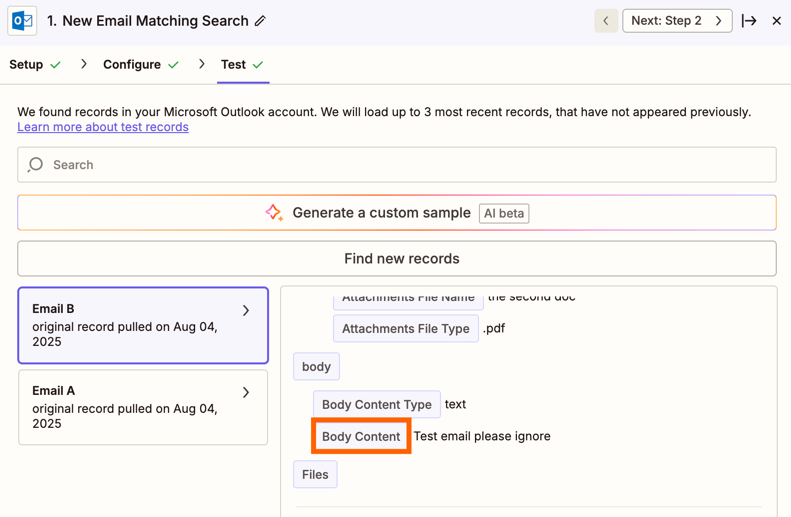Screen dimensions: 791x517
Task: Click the expand panel arrow icon
Action: pyautogui.click(x=749, y=21)
